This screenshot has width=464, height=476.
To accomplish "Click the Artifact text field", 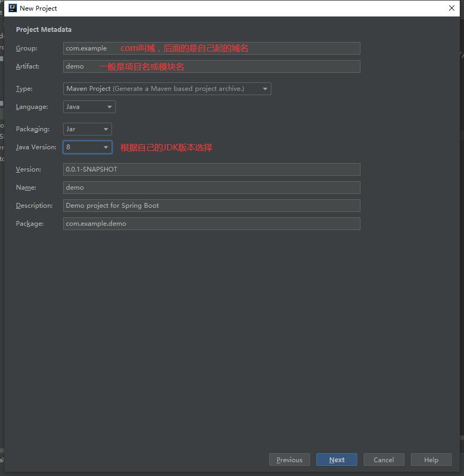I will 211,66.
